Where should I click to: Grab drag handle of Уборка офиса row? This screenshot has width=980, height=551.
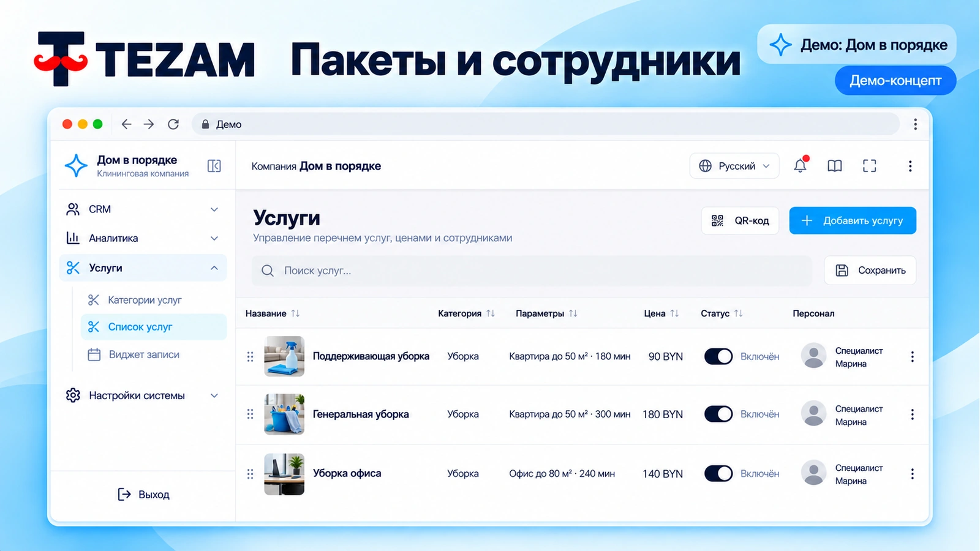click(x=250, y=474)
